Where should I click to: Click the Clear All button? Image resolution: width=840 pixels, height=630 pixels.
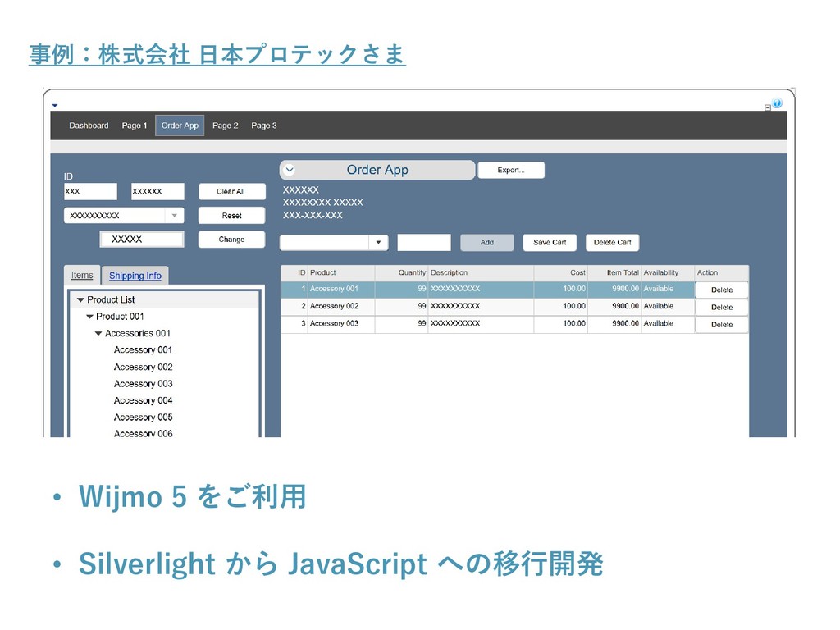click(231, 191)
